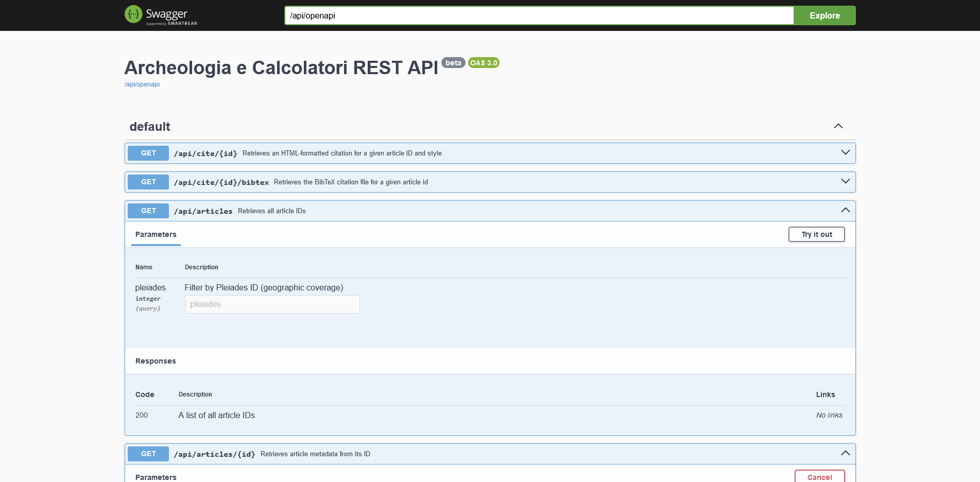Image resolution: width=980 pixels, height=482 pixels.
Task: Click the /api/cite/{id} path text
Action: click(205, 153)
